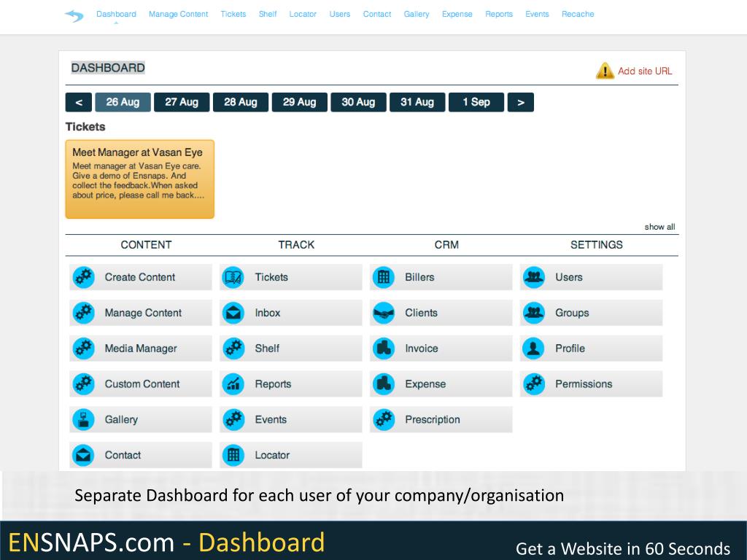Open Users in the top navigation
This screenshot has width=747, height=560.
(340, 15)
